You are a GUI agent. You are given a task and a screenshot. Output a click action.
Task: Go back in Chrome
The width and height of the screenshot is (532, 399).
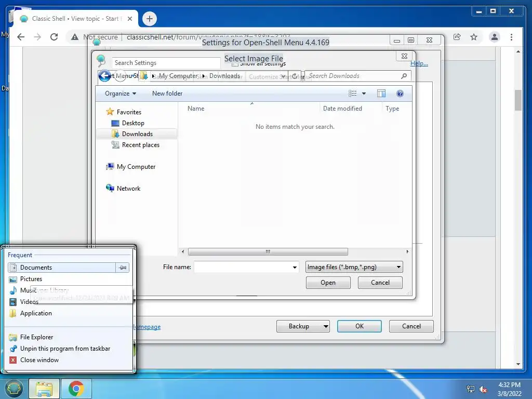pyautogui.click(x=21, y=37)
